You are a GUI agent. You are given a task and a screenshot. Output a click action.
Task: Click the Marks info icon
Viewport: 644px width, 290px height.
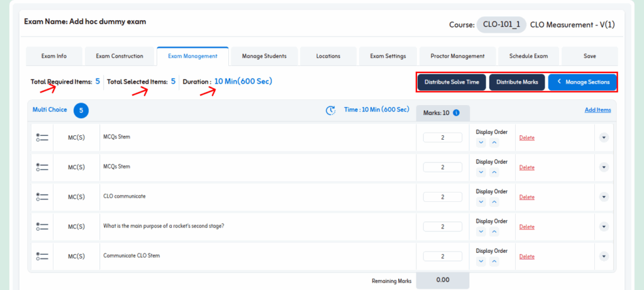tap(457, 113)
